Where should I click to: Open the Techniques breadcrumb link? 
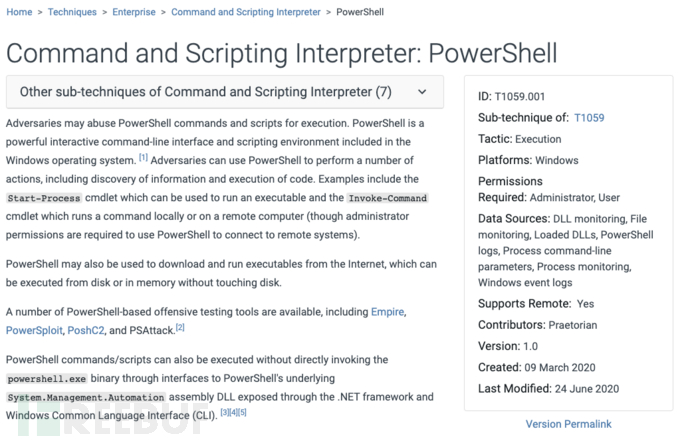tap(72, 12)
